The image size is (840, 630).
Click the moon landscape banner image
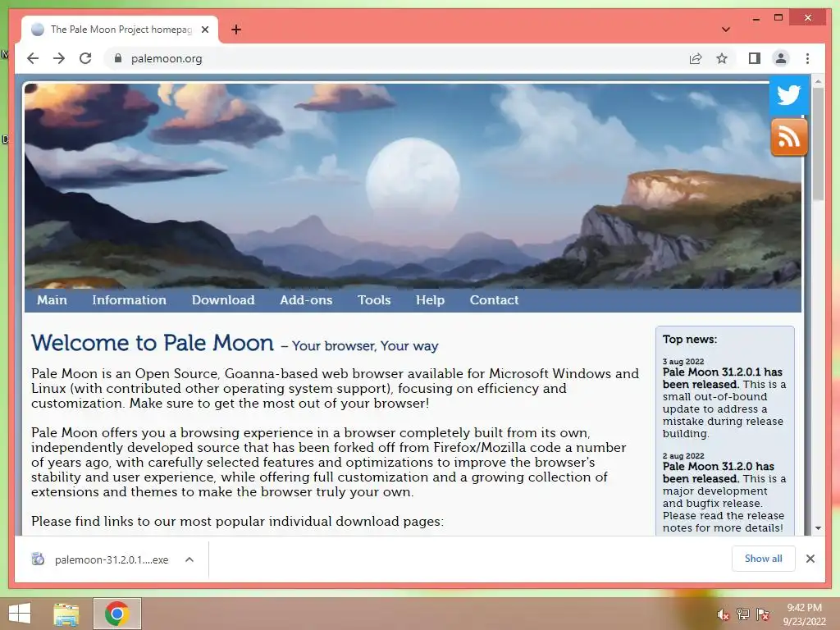(x=413, y=185)
